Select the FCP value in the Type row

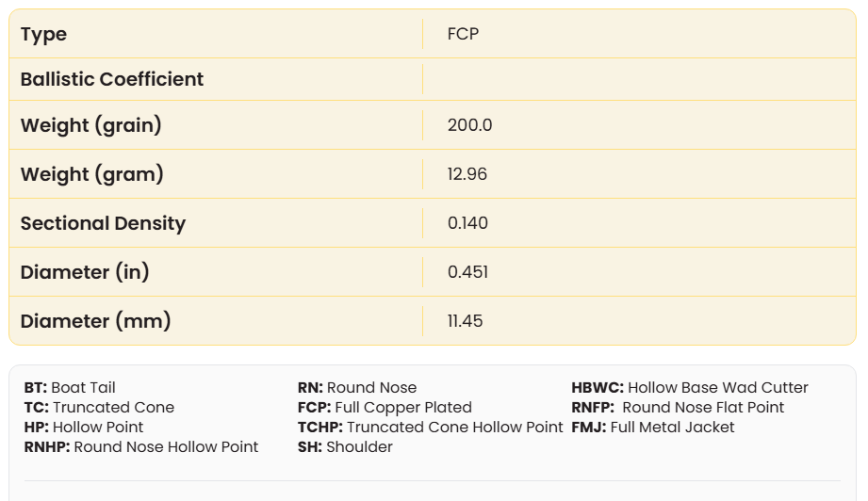point(463,35)
